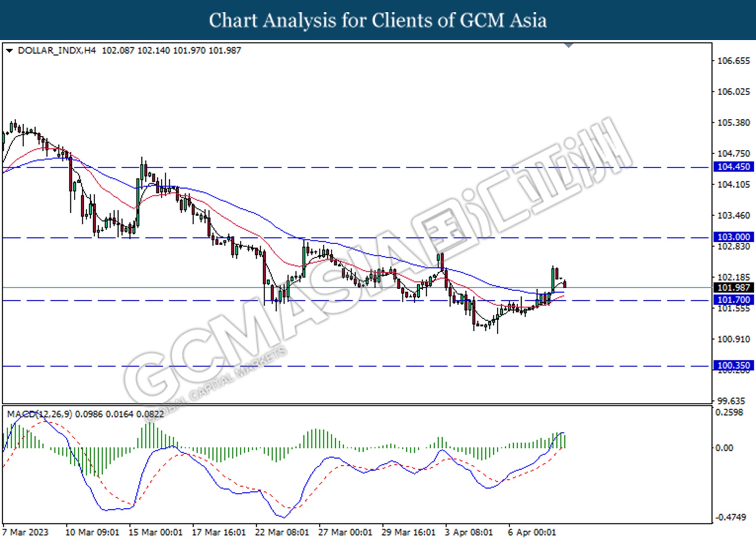The height and width of the screenshot is (540, 756).
Task: Select the 104.450 blue price level tag
Action: [x=733, y=167]
